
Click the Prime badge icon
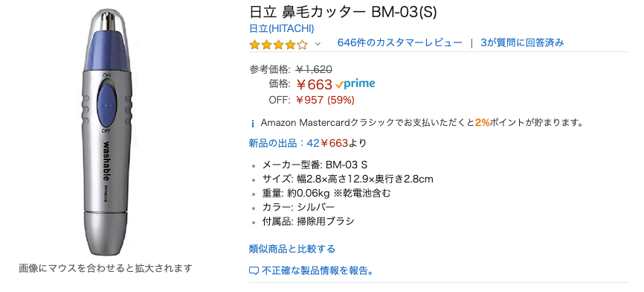pos(355,84)
